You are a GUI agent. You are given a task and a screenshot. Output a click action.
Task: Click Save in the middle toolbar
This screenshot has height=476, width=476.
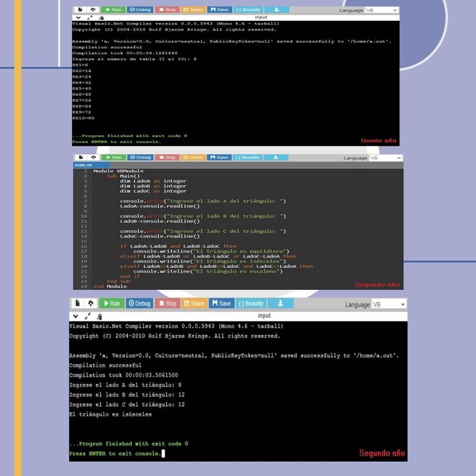[x=219, y=157]
